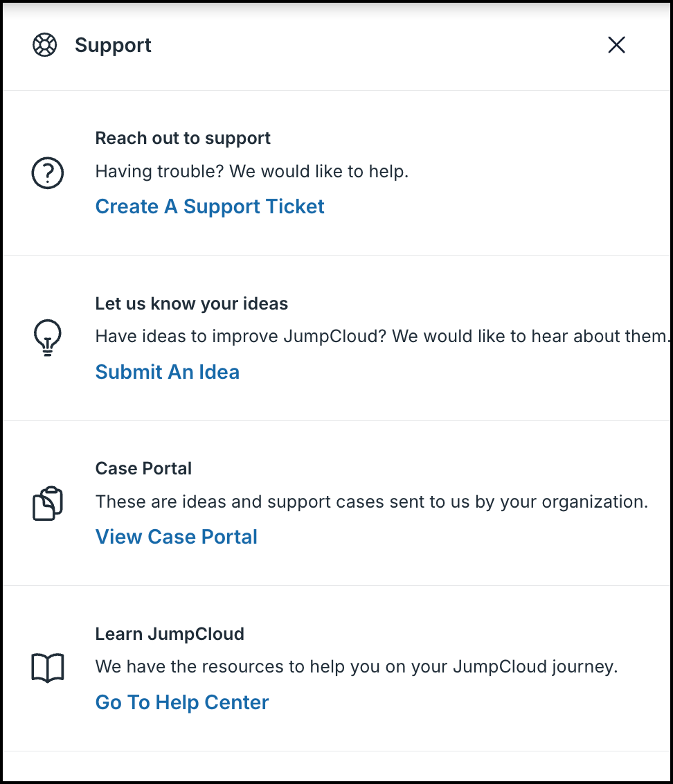673x784 pixels.
Task: Click the Support panel title text
Action: [x=113, y=44]
